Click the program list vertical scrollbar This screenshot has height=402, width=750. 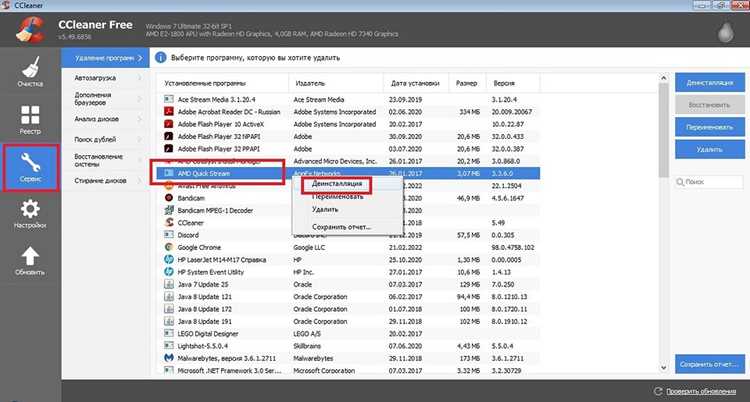663,223
